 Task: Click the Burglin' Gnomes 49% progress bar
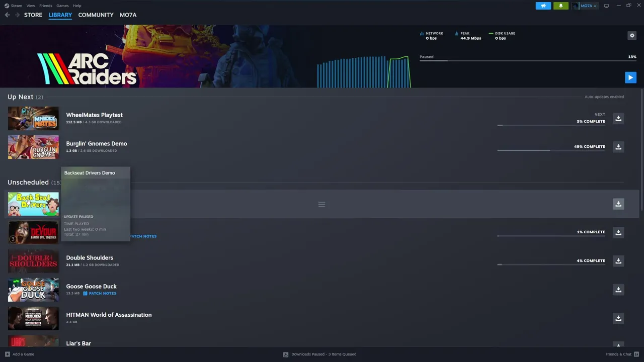pyautogui.click(x=551, y=150)
